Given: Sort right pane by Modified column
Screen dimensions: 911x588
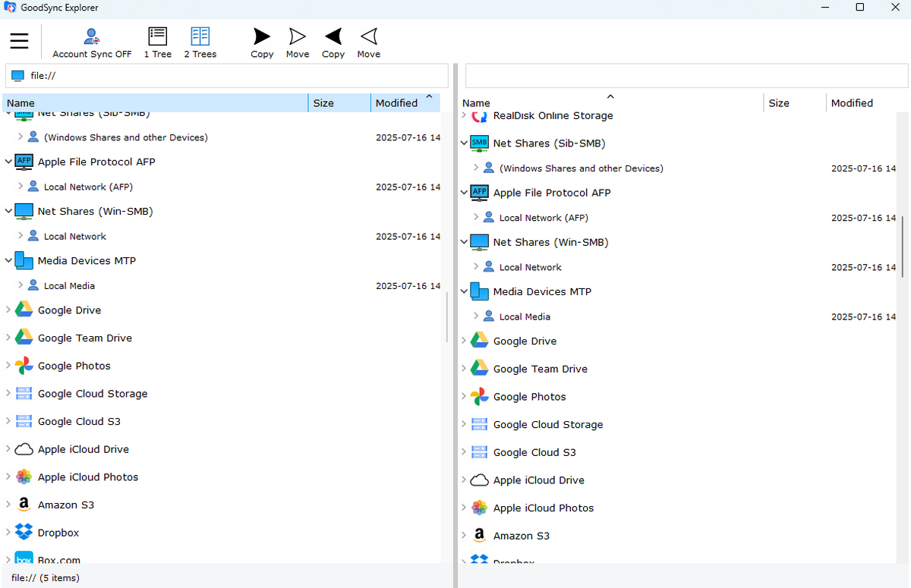Looking at the screenshot, I should (852, 103).
